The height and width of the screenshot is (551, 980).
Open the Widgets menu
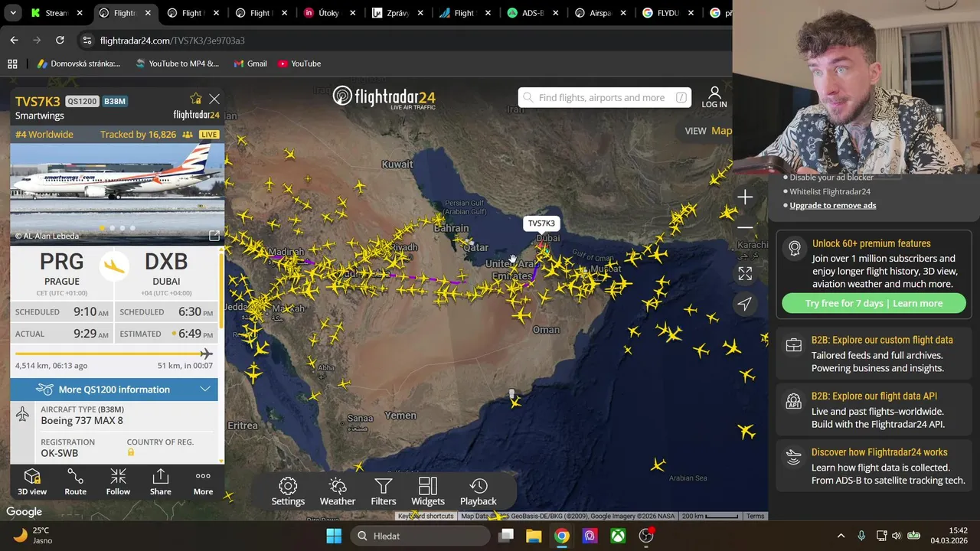point(428,492)
